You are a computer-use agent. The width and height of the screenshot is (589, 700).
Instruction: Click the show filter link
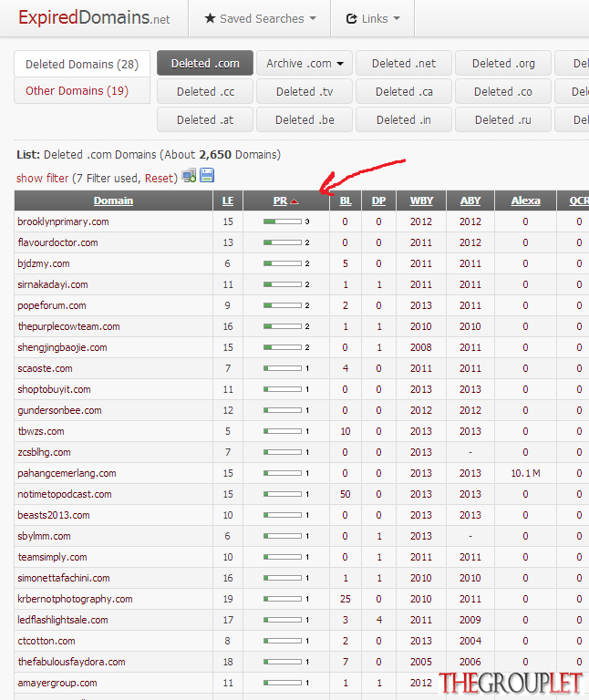coord(43,178)
